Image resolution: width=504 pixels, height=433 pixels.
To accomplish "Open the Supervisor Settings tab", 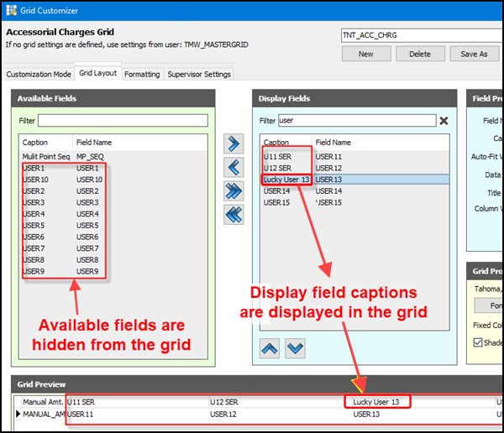I will (x=199, y=74).
